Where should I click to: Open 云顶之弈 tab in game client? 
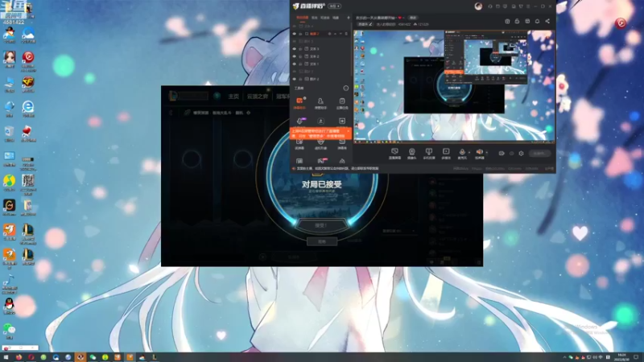point(258,97)
